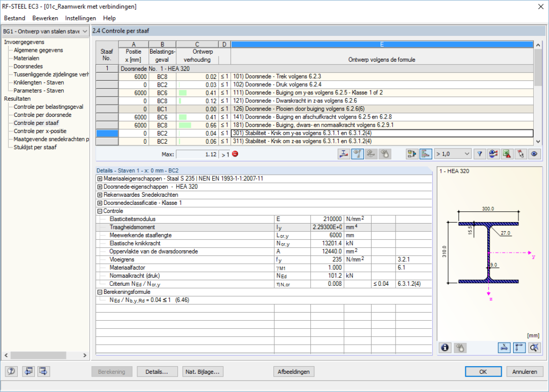
Task: Collapse the Controle details section
Action: point(100,211)
